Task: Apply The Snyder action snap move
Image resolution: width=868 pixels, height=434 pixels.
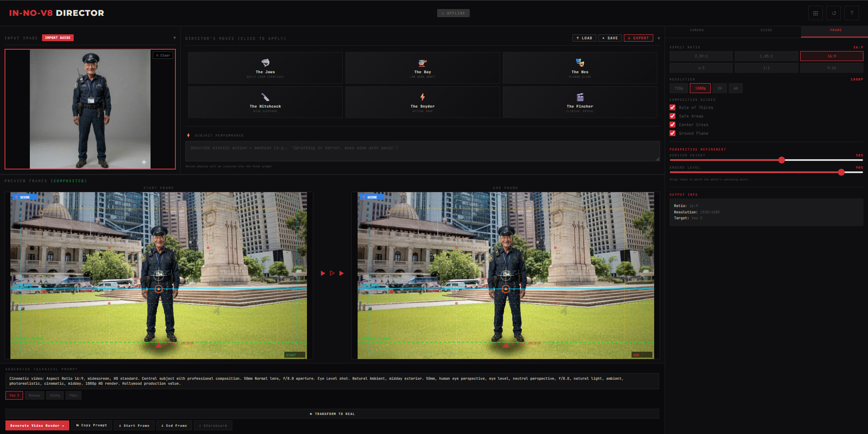Action: tap(422, 102)
